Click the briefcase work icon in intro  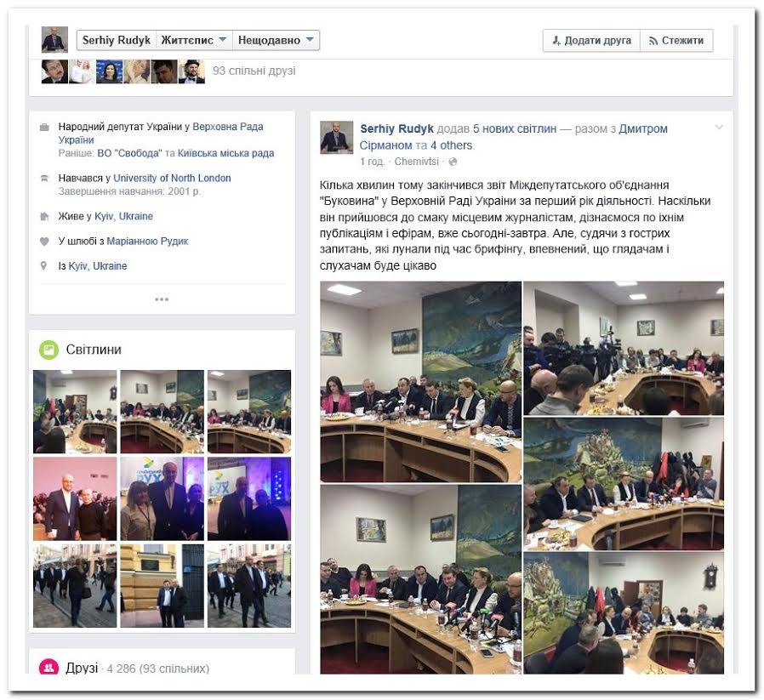coord(44,128)
